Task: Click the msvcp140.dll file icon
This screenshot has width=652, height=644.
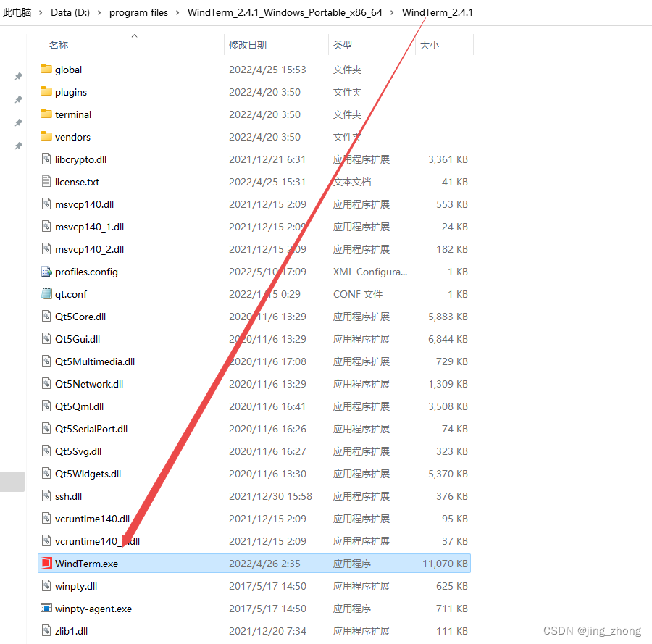Action: point(46,204)
